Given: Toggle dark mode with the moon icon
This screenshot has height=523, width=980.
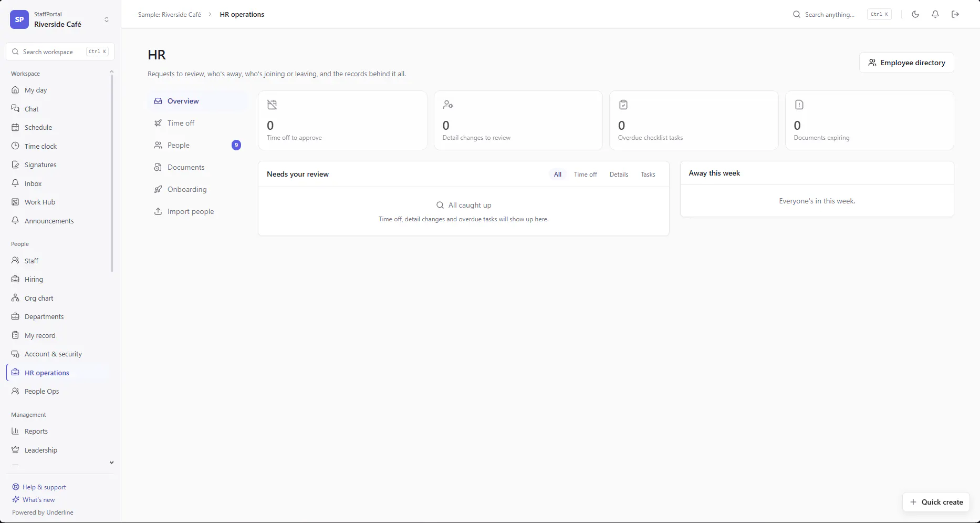Looking at the screenshot, I should [x=915, y=14].
